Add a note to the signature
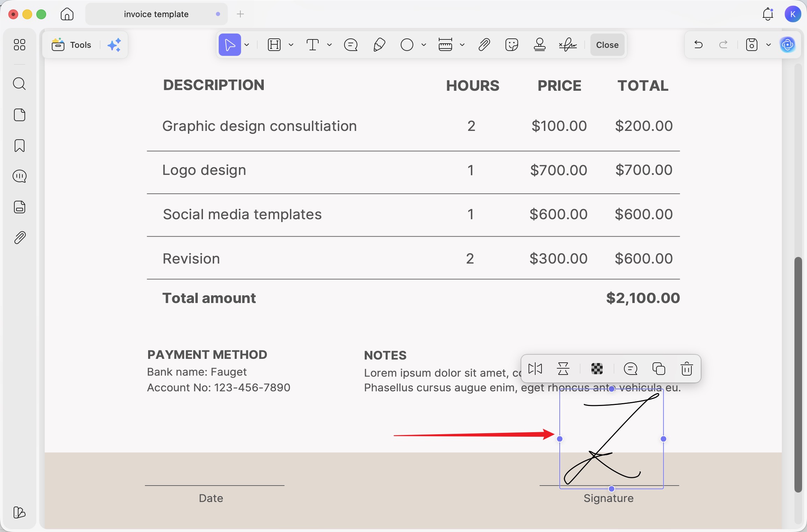 click(631, 369)
